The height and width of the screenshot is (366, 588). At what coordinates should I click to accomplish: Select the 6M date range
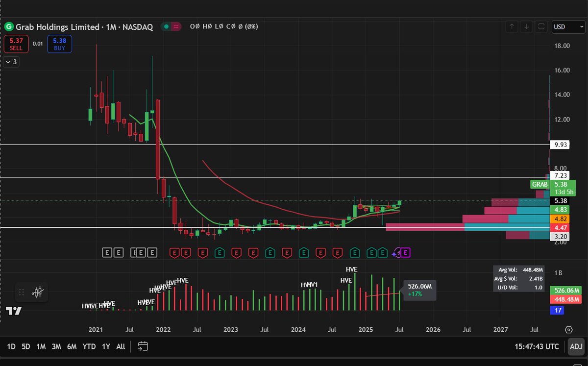[x=72, y=346]
